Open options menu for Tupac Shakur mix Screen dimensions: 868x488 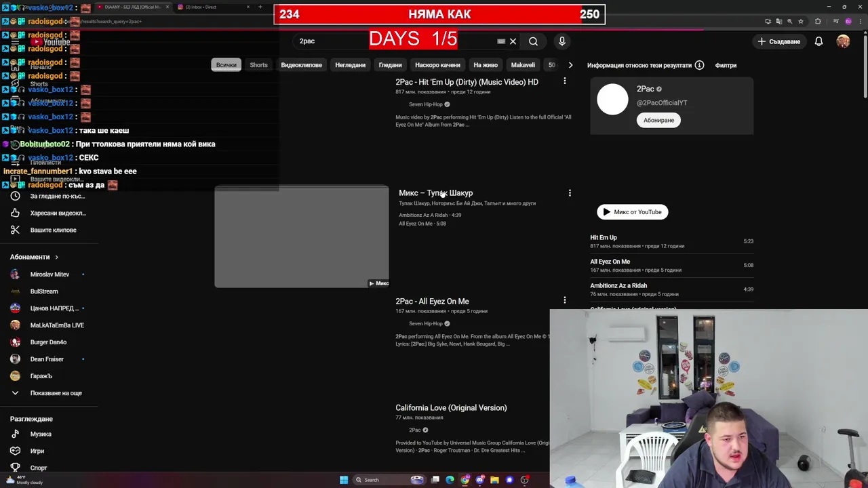570,193
